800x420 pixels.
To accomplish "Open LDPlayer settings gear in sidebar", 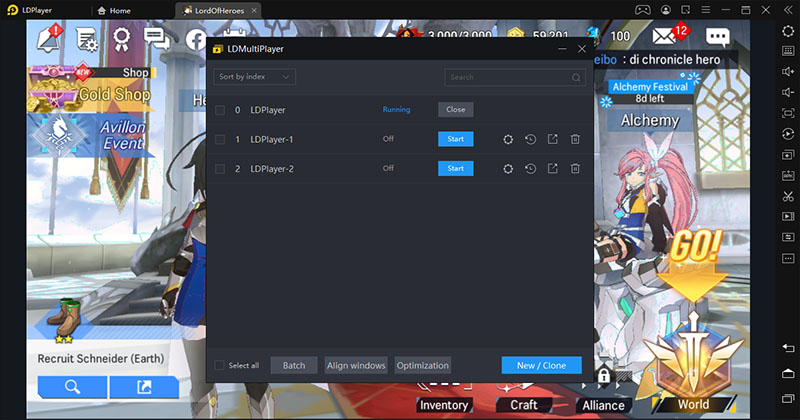I will (x=788, y=31).
